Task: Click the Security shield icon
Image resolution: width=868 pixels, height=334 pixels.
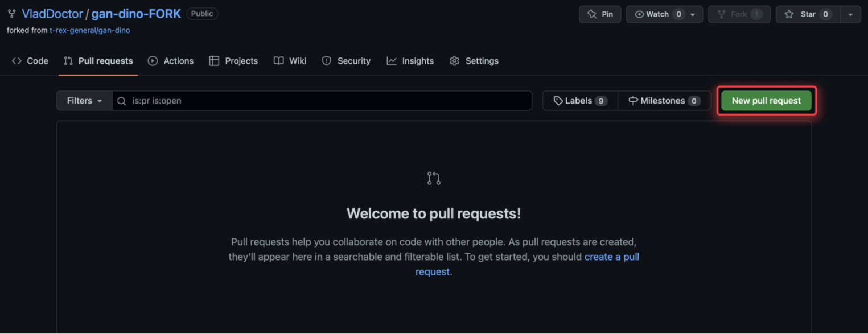Action: tap(327, 60)
